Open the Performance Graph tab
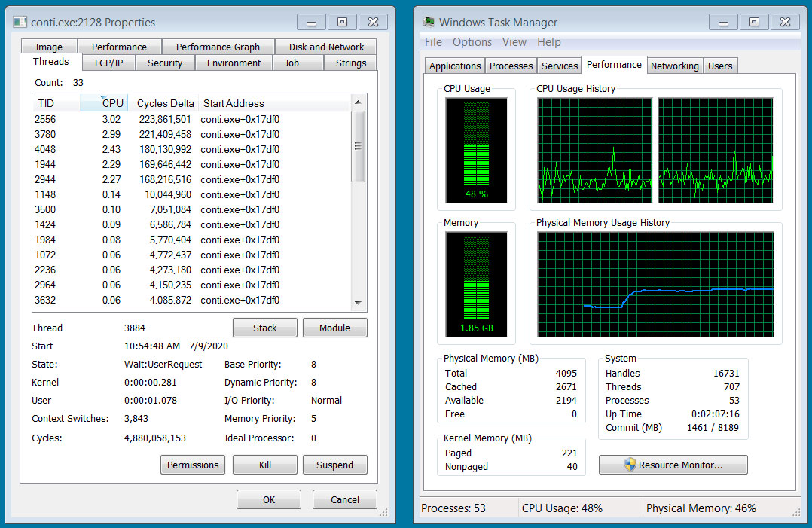 pyautogui.click(x=218, y=47)
